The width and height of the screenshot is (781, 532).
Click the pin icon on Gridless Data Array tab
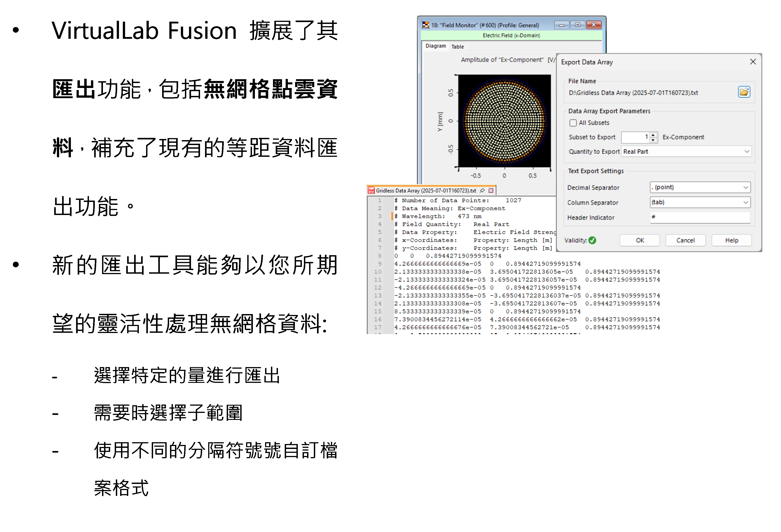tap(482, 190)
